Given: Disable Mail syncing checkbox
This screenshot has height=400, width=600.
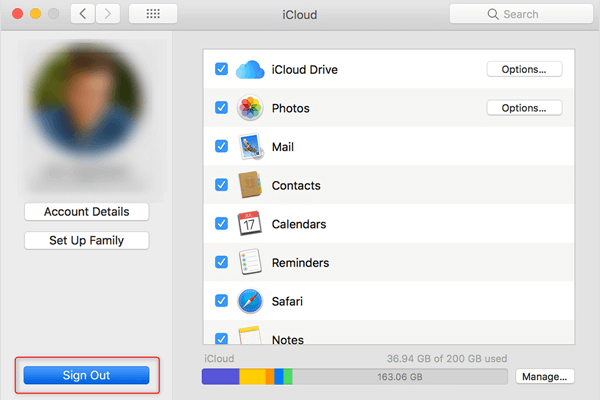Looking at the screenshot, I should [221, 147].
